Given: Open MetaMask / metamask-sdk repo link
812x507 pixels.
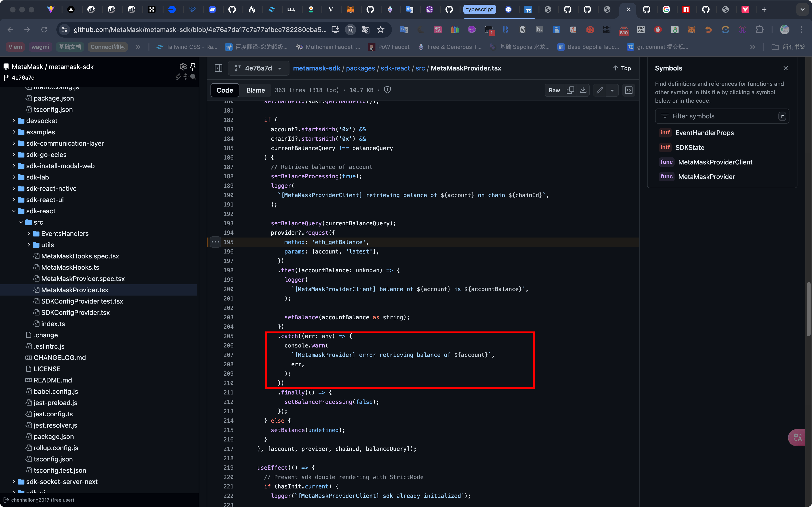Looking at the screenshot, I should [53, 67].
